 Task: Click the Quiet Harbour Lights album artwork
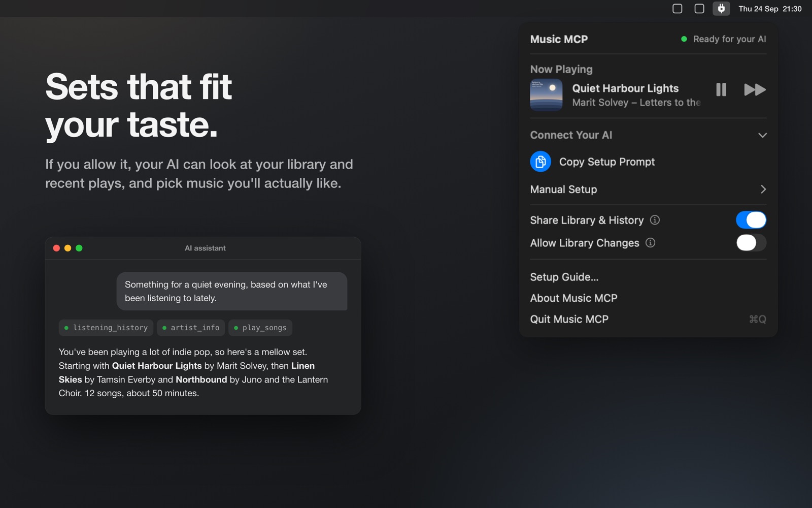(546, 94)
